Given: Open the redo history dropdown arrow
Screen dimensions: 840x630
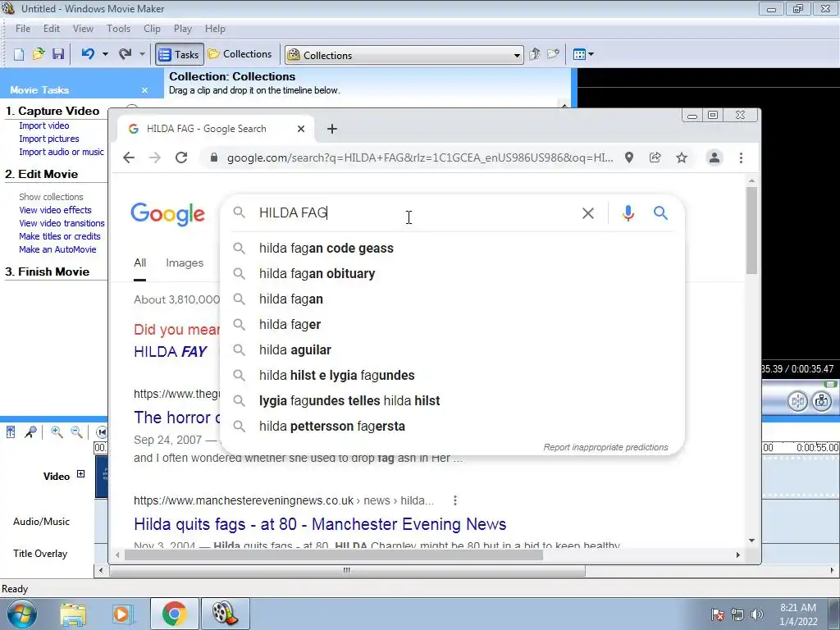Looking at the screenshot, I should pyautogui.click(x=142, y=54).
